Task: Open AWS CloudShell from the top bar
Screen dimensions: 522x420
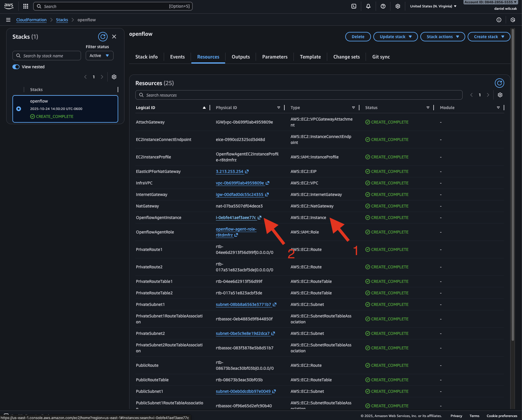Action: click(x=354, y=6)
